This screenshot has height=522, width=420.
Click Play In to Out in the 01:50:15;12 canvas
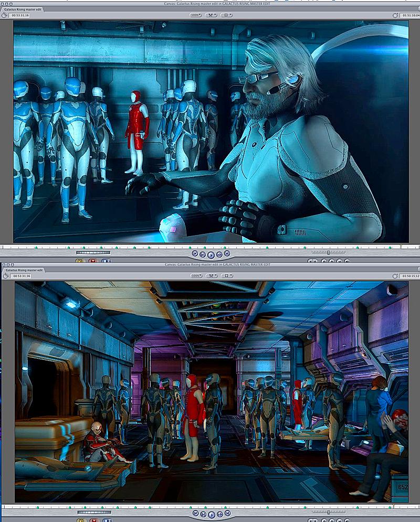tap(203, 514)
